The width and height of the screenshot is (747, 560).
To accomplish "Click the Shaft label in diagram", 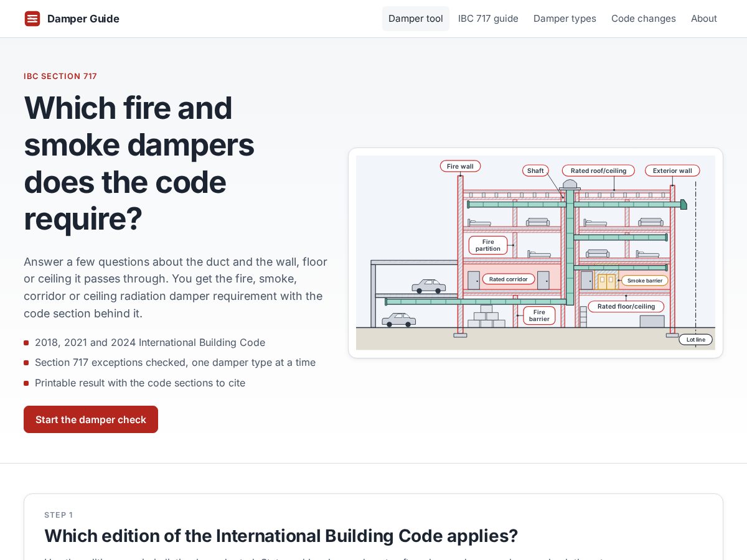I will click(x=535, y=170).
